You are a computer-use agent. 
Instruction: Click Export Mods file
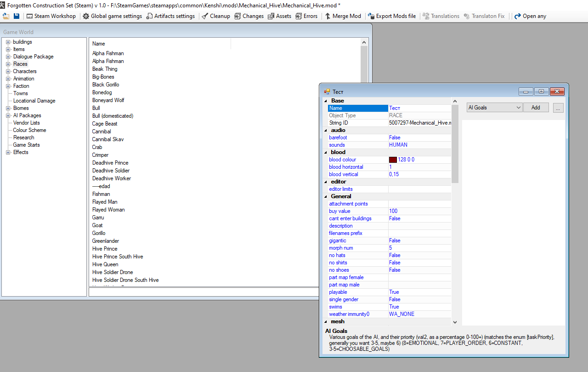(392, 16)
